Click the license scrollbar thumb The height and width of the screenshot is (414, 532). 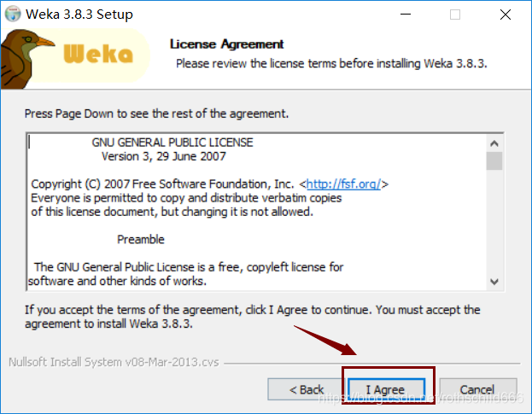tap(494, 160)
